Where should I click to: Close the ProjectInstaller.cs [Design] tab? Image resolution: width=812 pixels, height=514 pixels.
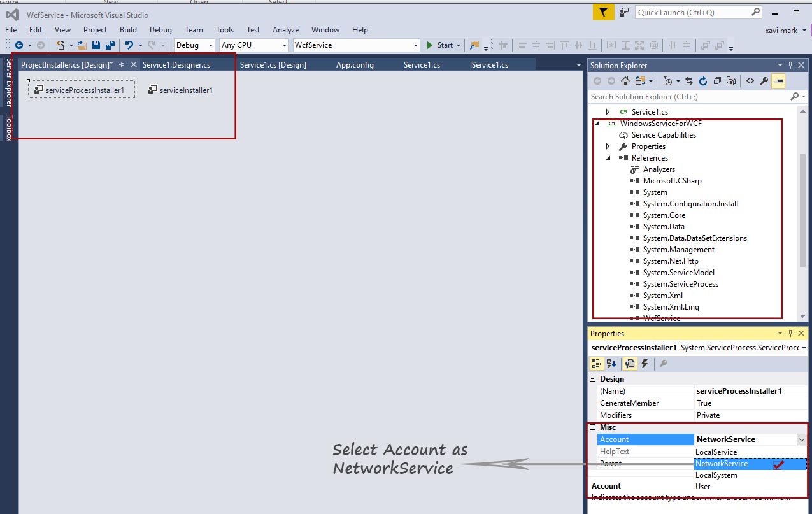134,65
